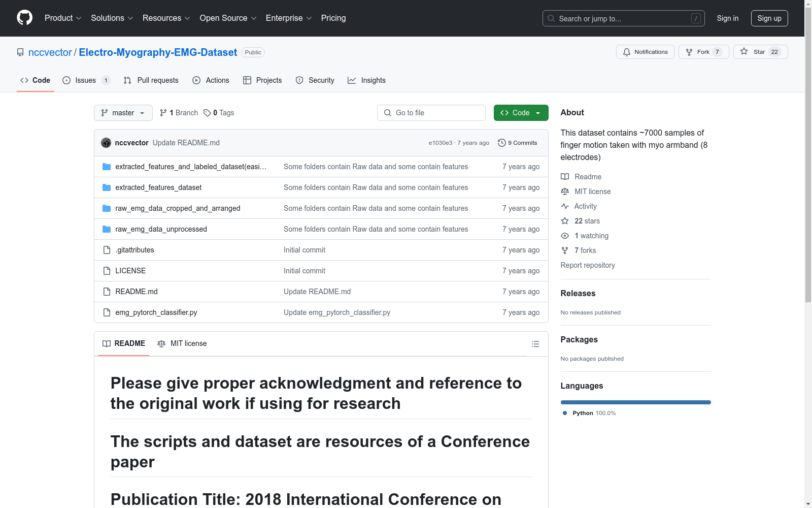This screenshot has width=812, height=508.
Task: Switch to the MIT license tab
Action: click(x=182, y=343)
